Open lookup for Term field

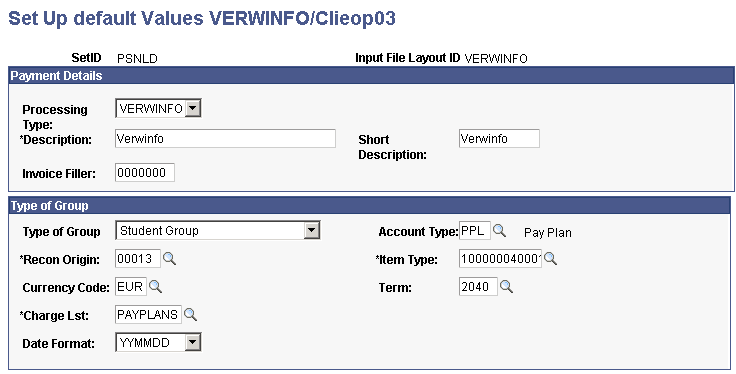point(506,286)
